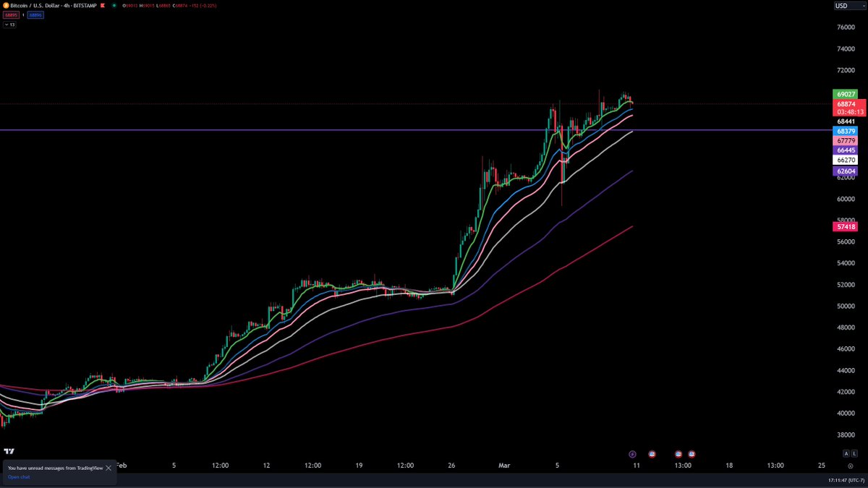Toggle auto-scale with the A button

846,453
